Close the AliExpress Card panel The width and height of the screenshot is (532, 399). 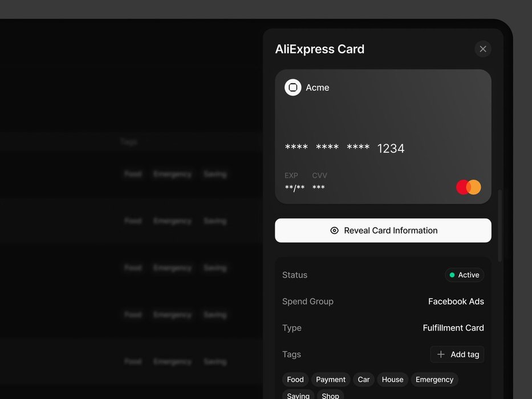[x=482, y=49]
